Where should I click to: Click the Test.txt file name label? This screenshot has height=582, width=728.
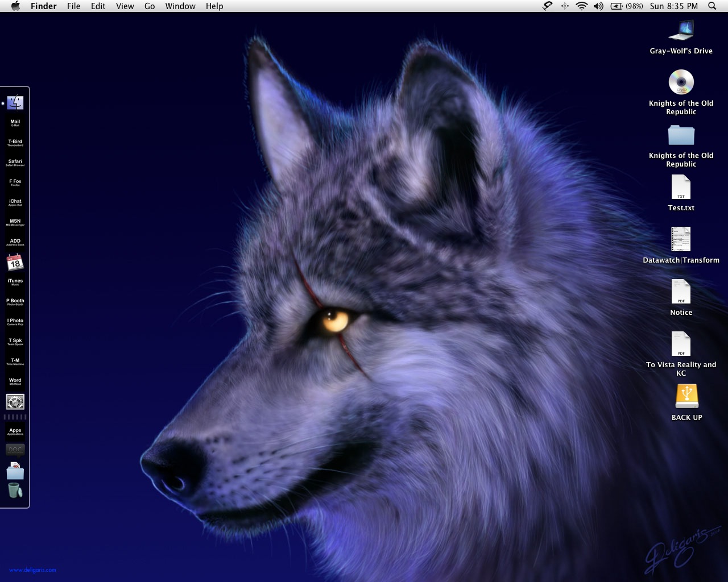click(x=681, y=208)
